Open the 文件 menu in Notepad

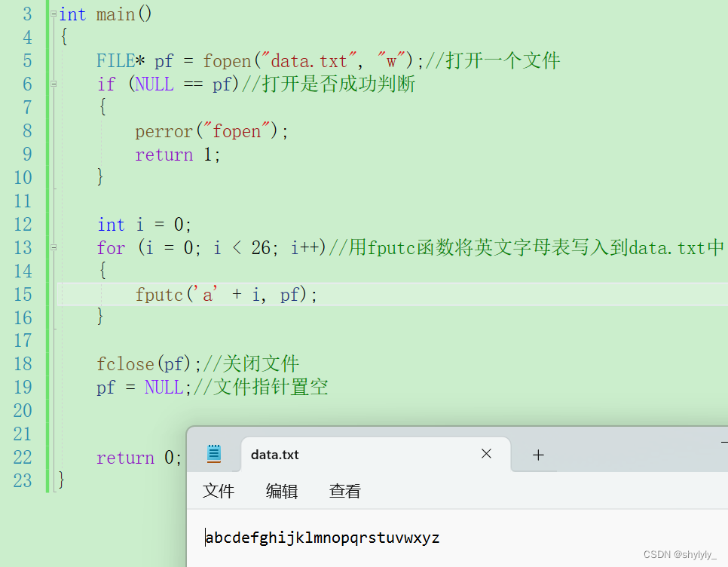point(219,491)
